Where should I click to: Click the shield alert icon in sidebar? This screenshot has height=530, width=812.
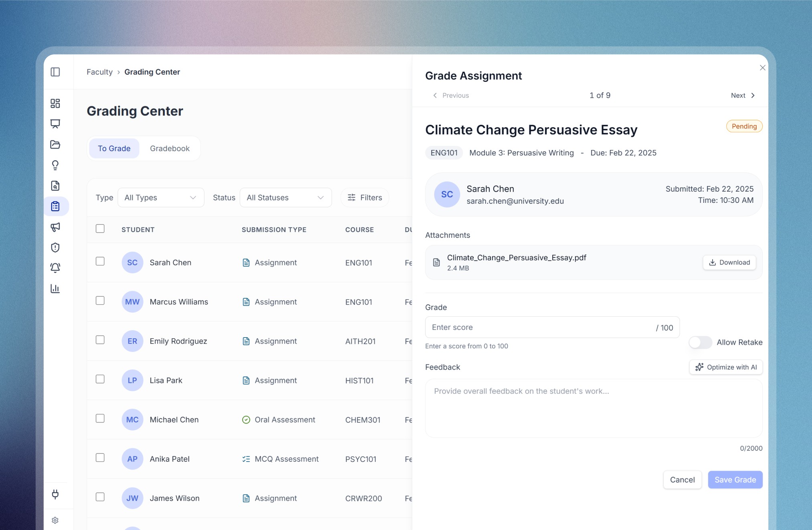[55, 247]
